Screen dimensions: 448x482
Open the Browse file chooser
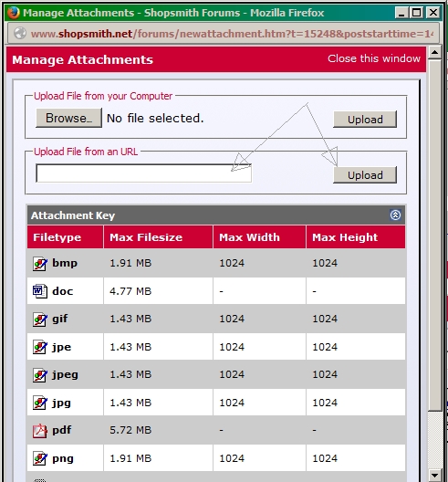pyautogui.click(x=68, y=118)
